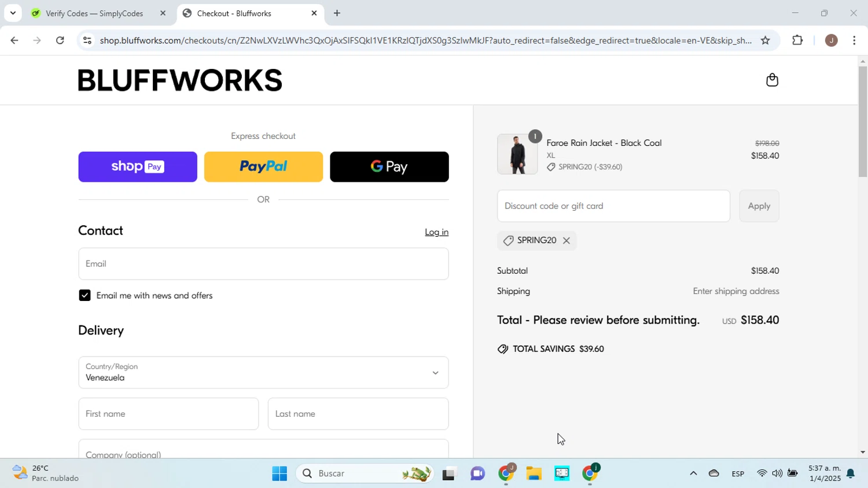Open the notifications bell icon
Viewport: 868px width, 488px height.
851,474
